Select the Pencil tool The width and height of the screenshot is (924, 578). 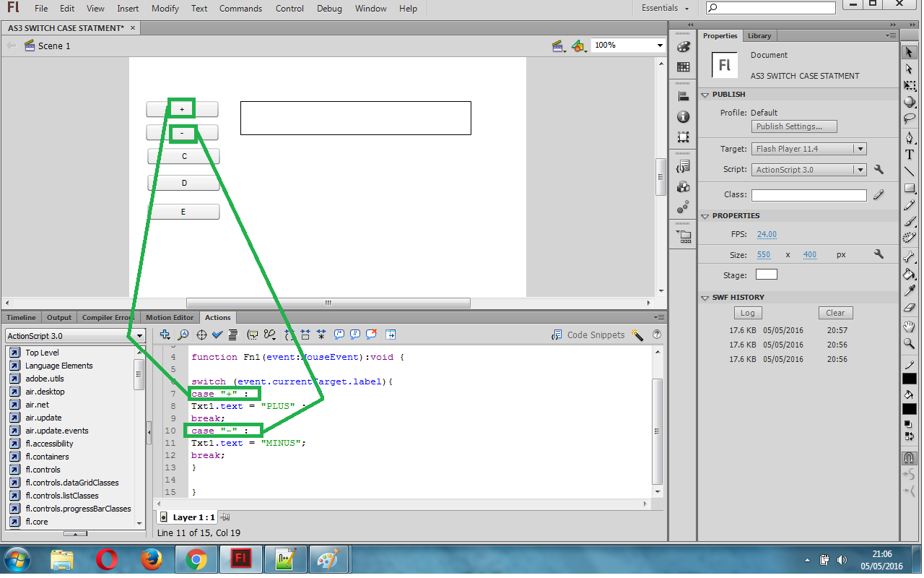pyautogui.click(x=910, y=204)
